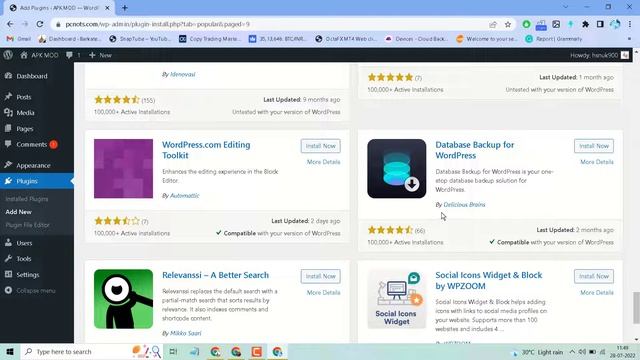Open the Database Backup for WordPress title

[475, 150]
